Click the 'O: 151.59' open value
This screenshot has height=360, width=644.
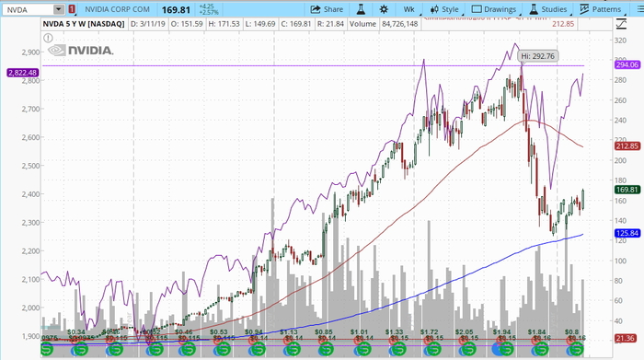[187, 24]
